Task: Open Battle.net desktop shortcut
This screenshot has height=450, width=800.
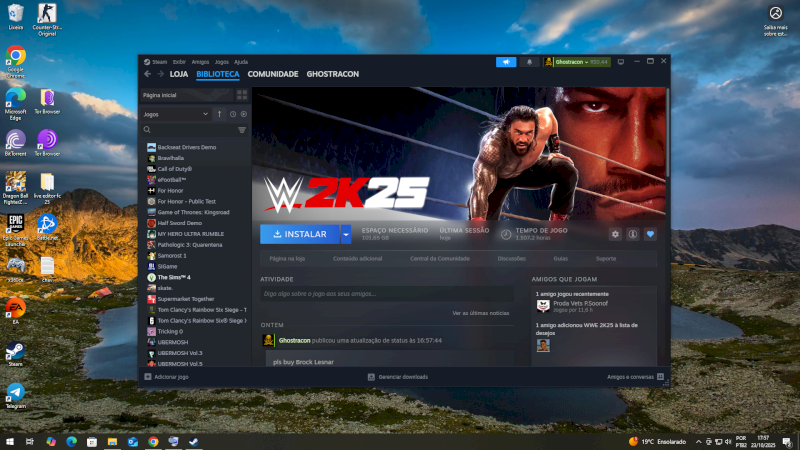Action: click(47, 227)
